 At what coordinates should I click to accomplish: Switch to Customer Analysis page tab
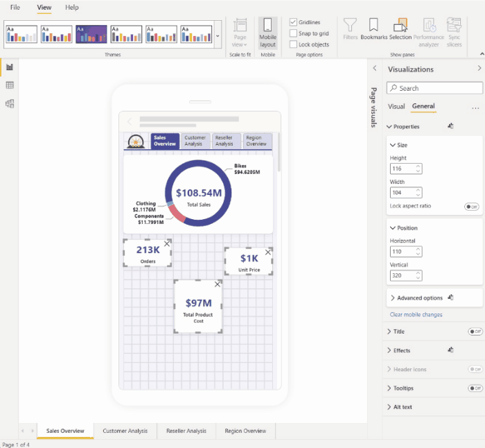[x=125, y=431]
